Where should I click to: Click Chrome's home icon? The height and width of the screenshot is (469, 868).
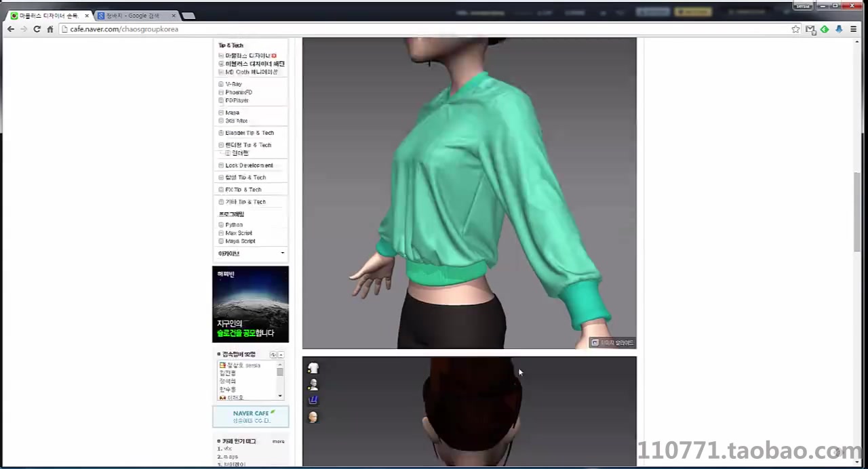click(x=50, y=29)
